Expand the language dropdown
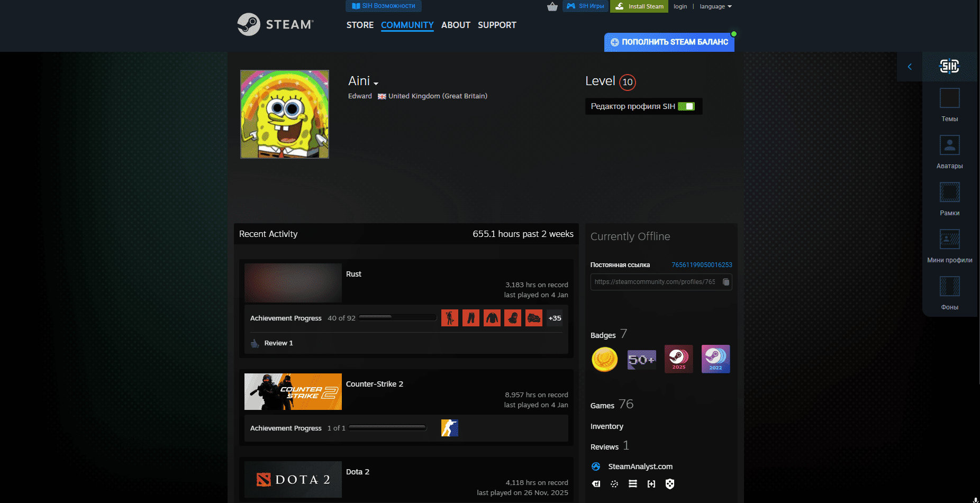 point(715,6)
